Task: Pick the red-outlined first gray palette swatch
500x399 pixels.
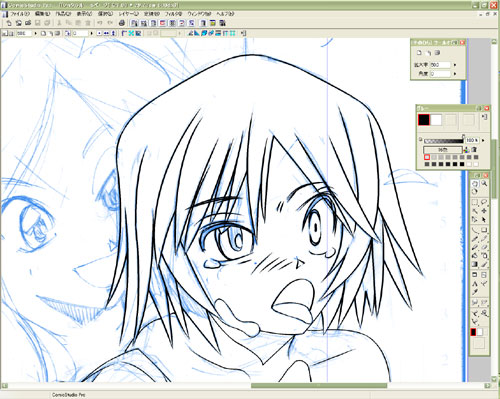Action: (x=427, y=157)
